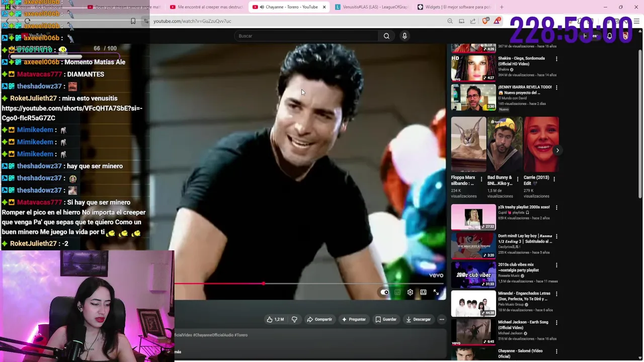Open y2k trashy playlist 2000s xoxo
The image size is (644, 362).
473,216
